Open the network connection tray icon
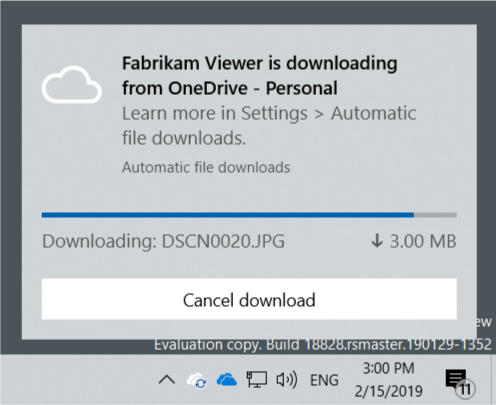Viewport: 496px width, 405px height. click(257, 380)
